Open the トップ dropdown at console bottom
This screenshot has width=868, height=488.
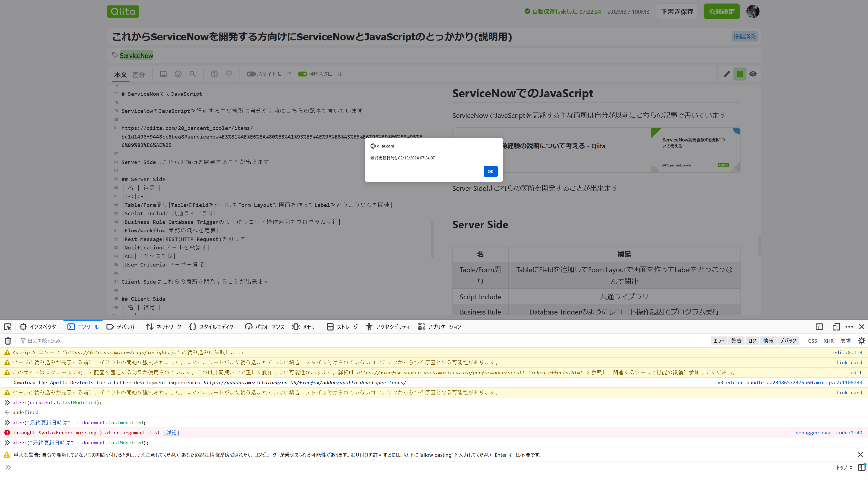click(843, 467)
